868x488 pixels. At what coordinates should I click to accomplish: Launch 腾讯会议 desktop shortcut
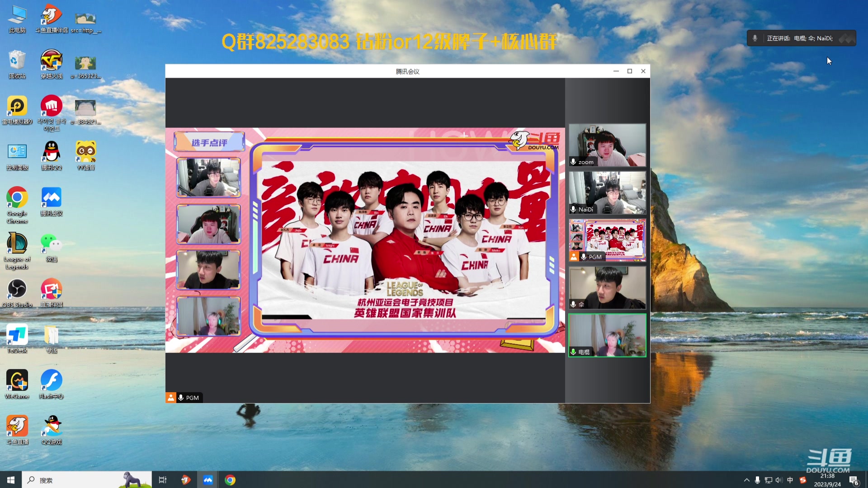52,202
